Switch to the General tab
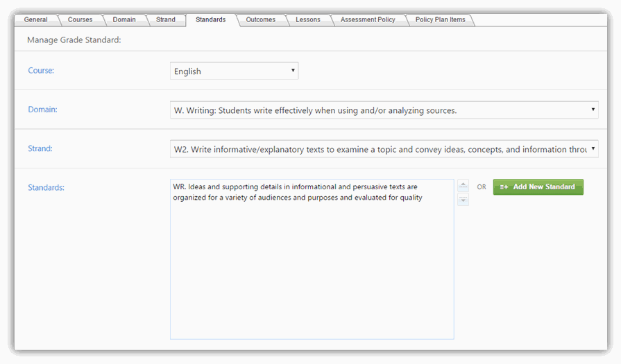This screenshot has width=621, height=364. point(35,19)
